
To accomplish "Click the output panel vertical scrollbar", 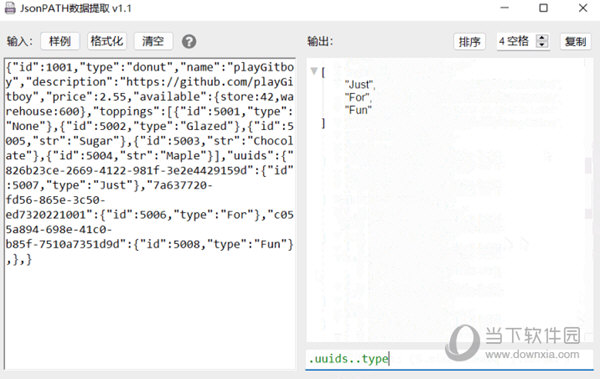I will [x=589, y=199].
